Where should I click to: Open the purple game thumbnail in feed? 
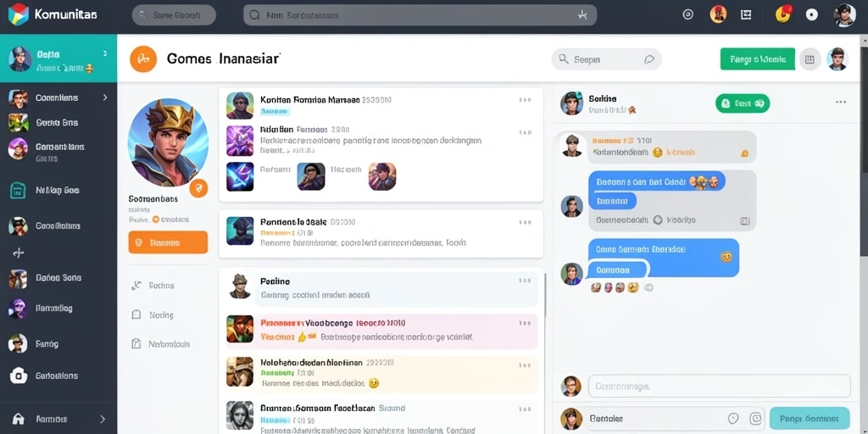(x=240, y=141)
